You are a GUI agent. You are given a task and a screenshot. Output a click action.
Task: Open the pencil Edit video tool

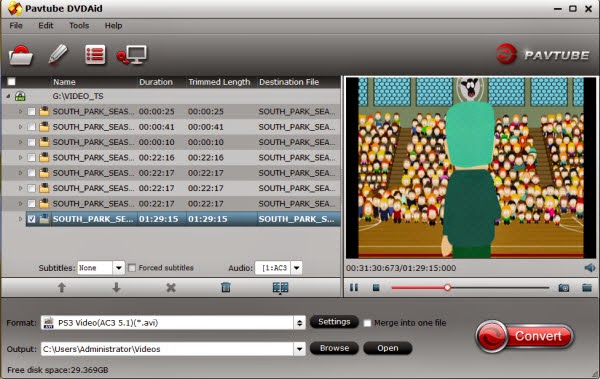tap(58, 54)
